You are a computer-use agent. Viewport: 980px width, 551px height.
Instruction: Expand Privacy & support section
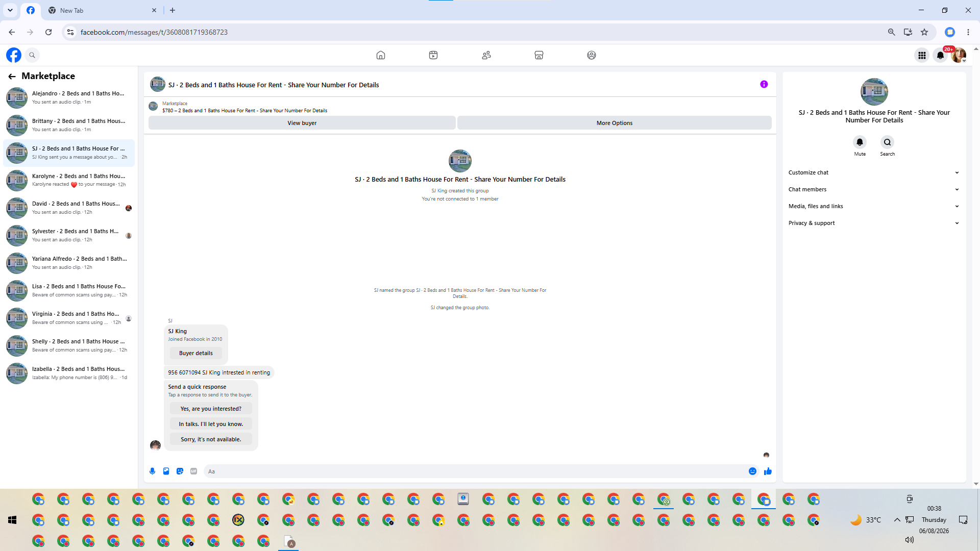pos(874,223)
